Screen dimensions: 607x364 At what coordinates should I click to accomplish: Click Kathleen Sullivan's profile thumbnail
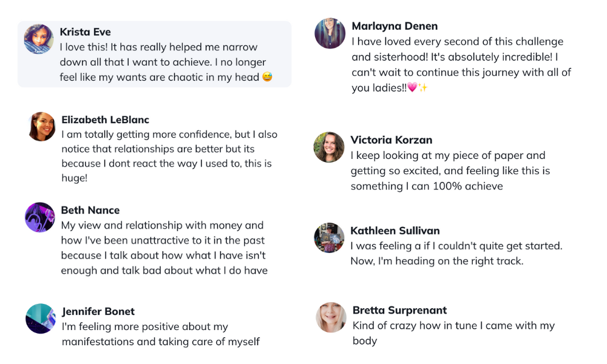tap(329, 238)
